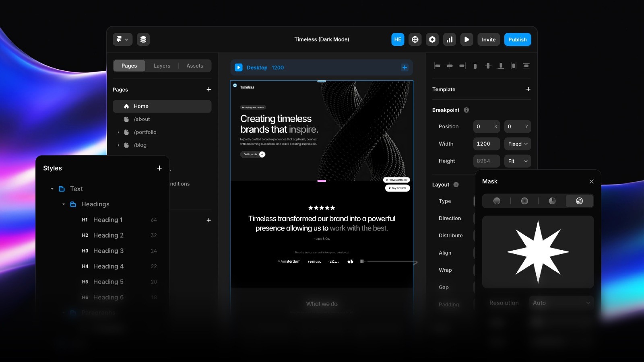
Task: Click the Invite button
Action: pos(488,39)
